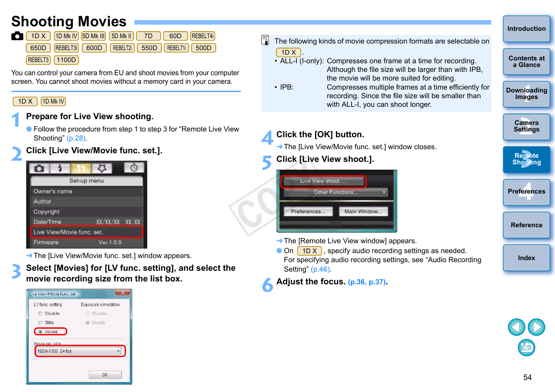
Task: Select the Stills radio button
Action: [40, 323]
